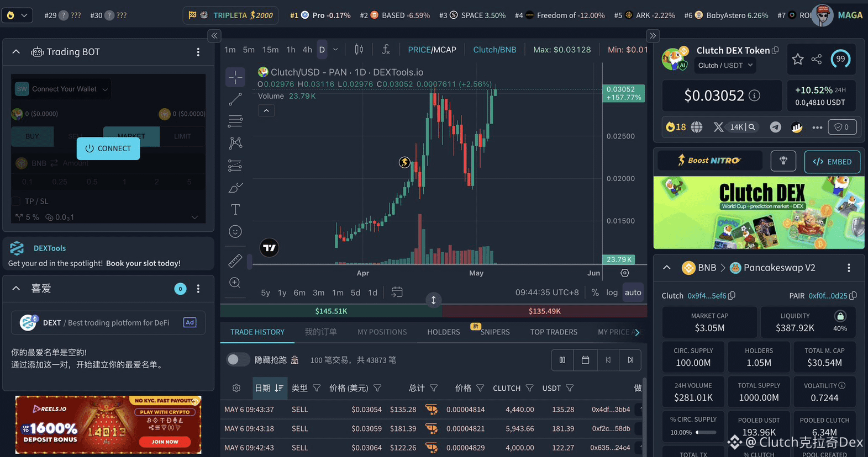Click the trophy icon beside Boost NITRO
The image size is (868, 457).
click(783, 161)
